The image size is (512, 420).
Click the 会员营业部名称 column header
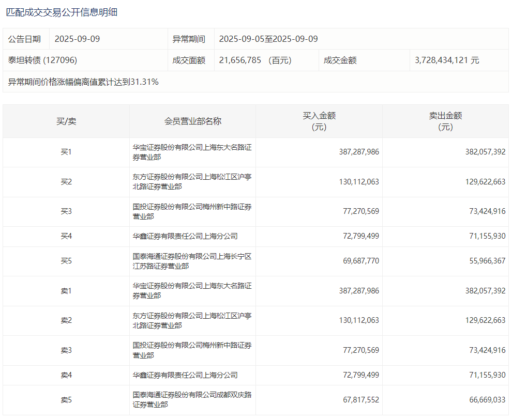(x=192, y=121)
